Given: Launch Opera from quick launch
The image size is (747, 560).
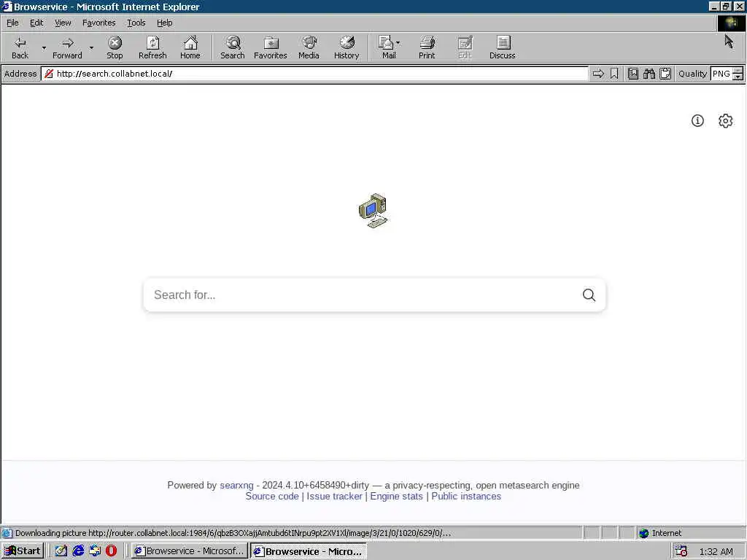Looking at the screenshot, I should click(x=111, y=551).
